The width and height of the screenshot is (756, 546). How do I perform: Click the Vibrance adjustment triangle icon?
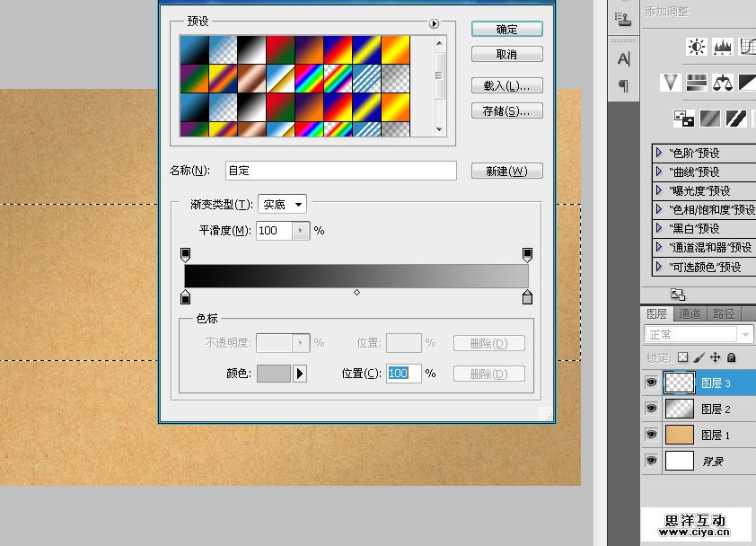point(670,83)
